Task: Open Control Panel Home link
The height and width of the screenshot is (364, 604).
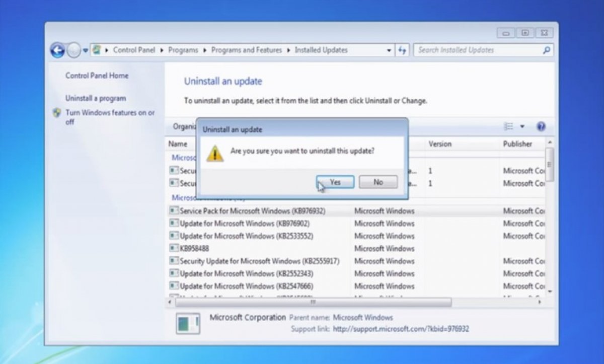Action: [x=97, y=76]
